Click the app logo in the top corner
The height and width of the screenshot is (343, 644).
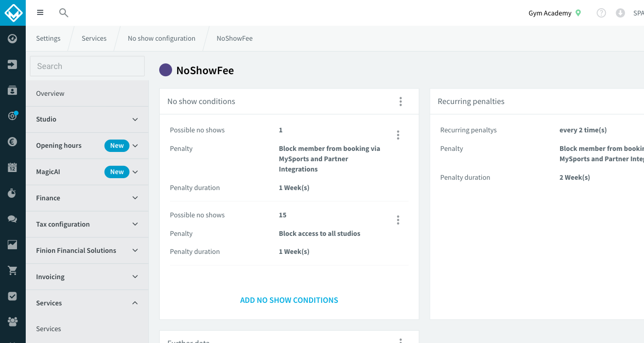[12, 12]
